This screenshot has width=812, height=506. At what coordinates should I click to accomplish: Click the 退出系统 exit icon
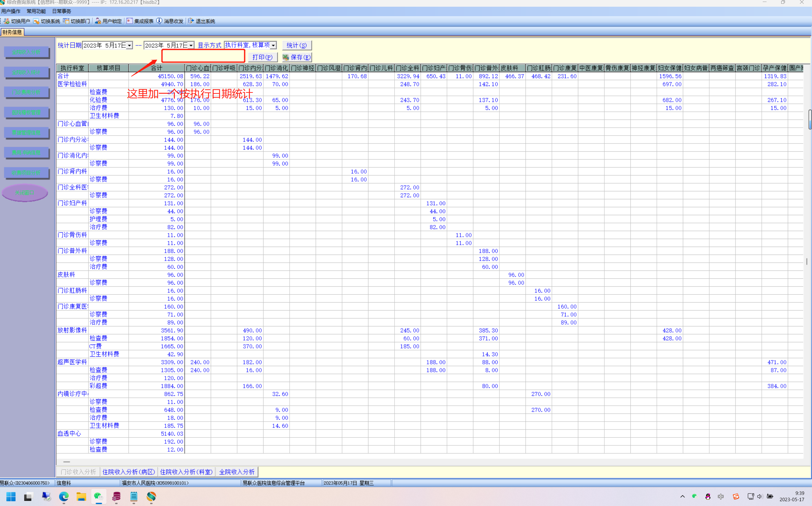click(191, 21)
